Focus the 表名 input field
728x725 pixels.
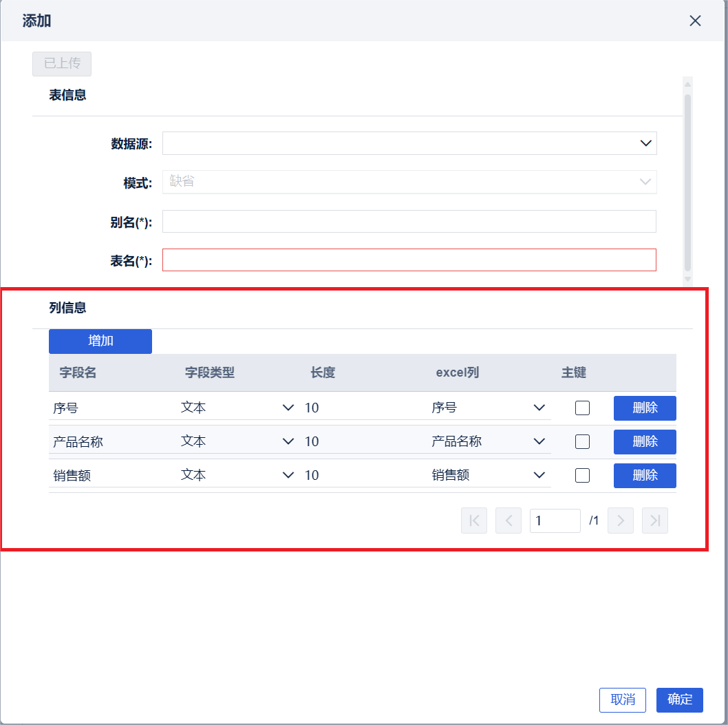pos(409,260)
